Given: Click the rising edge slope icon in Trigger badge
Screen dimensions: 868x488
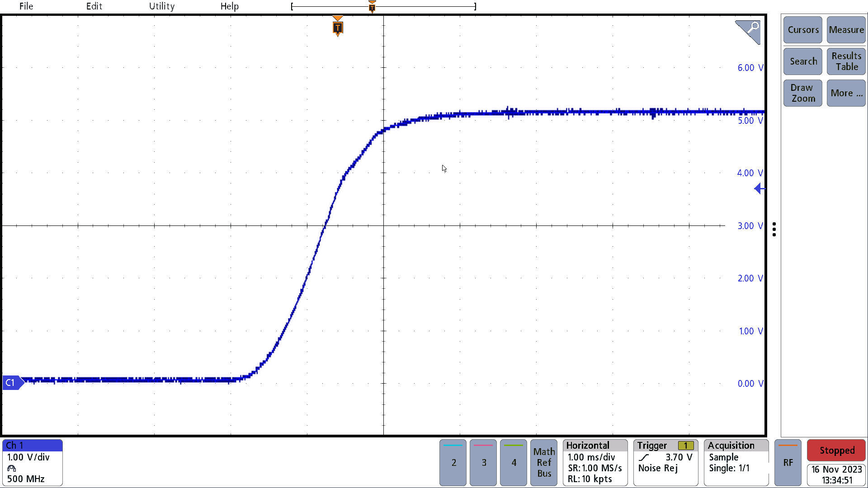Looking at the screenshot, I should pyautogui.click(x=644, y=457).
